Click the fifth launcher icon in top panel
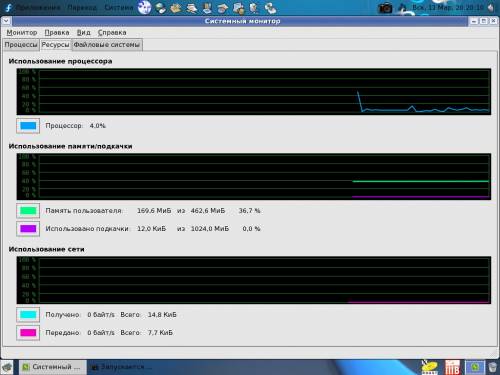Viewport: 500px width, 375px height. point(207,8)
